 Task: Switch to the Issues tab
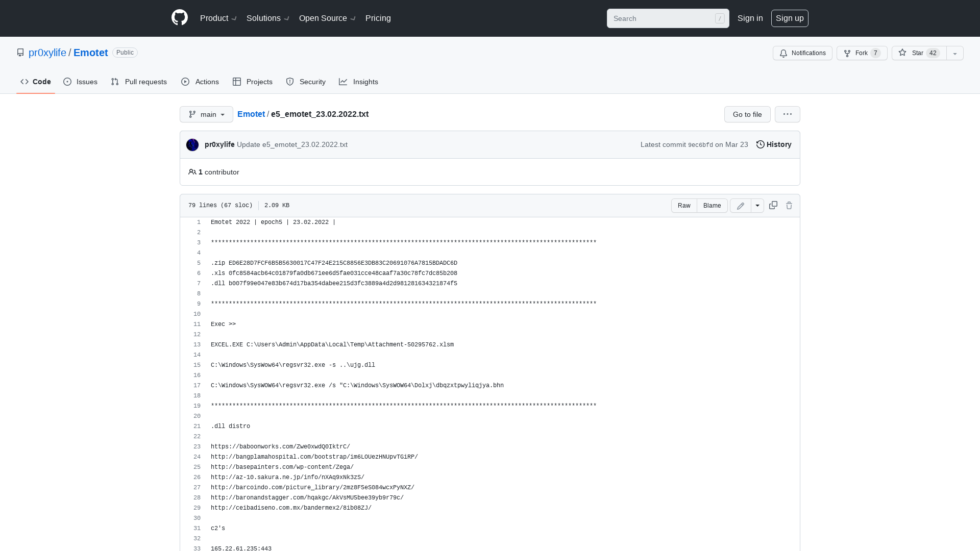click(x=80, y=82)
